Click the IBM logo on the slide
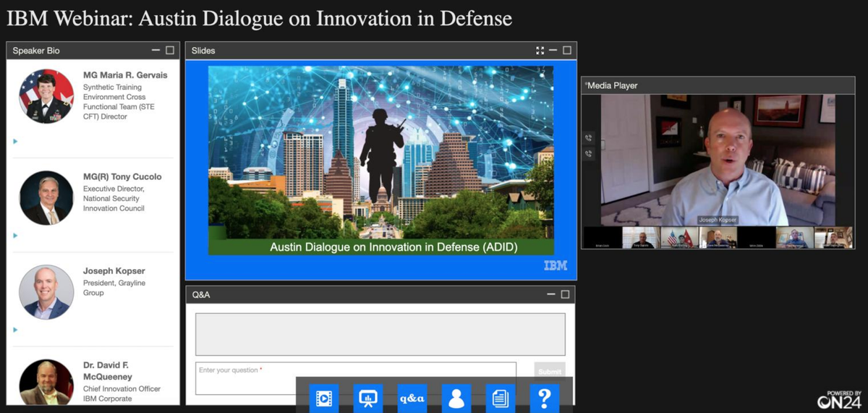Viewport: 868px width, 413px height. [x=556, y=266]
